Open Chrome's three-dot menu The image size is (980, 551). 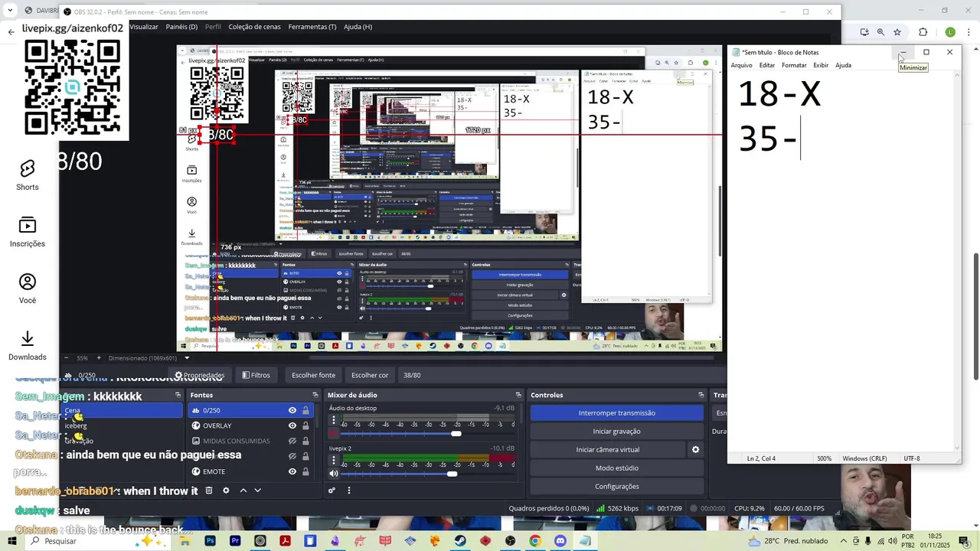point(970,32)
